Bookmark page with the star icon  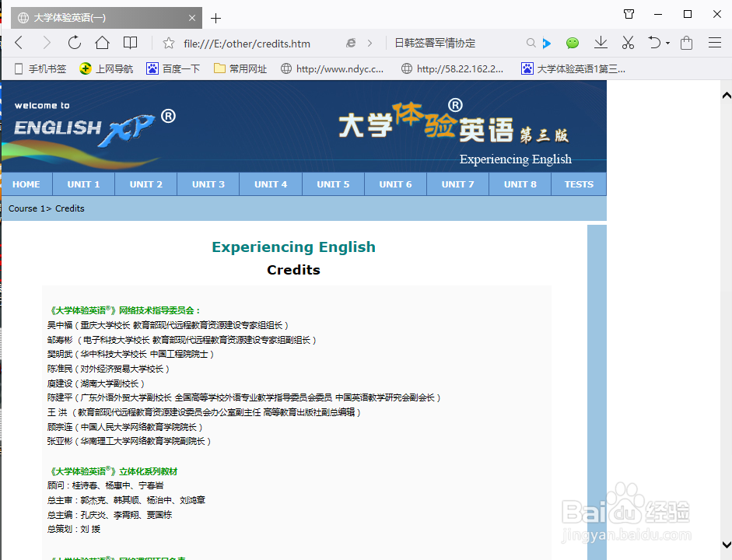[x=169, y=44]
